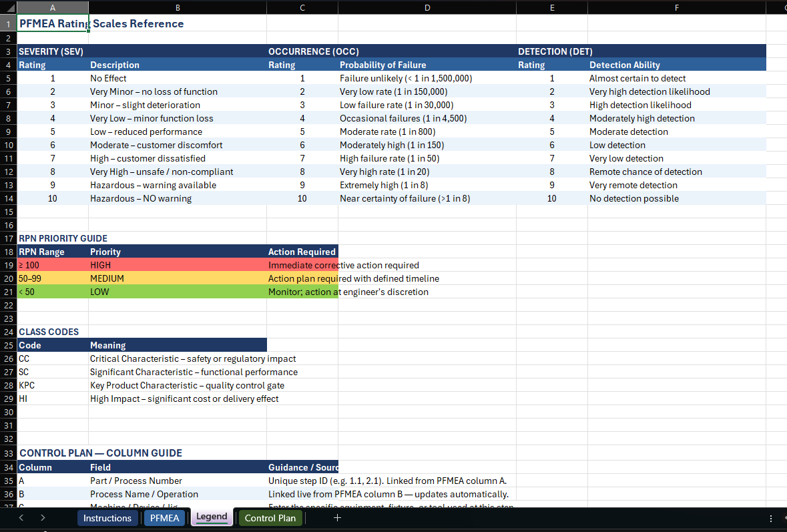The height and width of the screenshot is (532, 787).
Task: Click the CC class code cell
Action: [x=52, y=358]
